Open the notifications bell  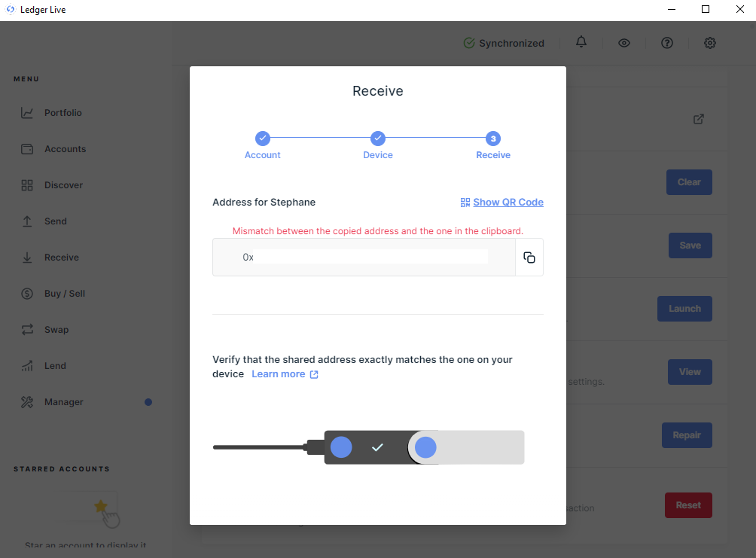(581, 43)
